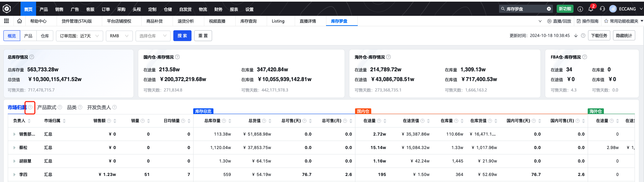Clear the search box with X icon
The height and width of the screenshot is (182, 644).
(x=549, y=9)
